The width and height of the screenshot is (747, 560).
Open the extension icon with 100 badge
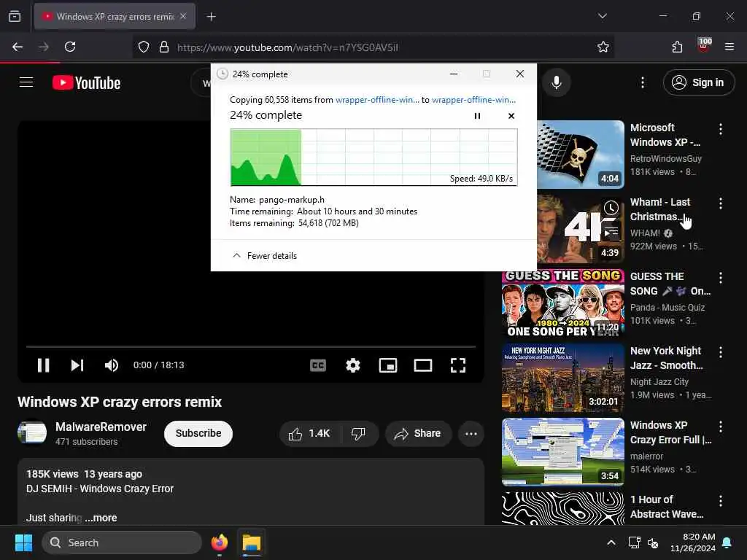pos(704,45)
